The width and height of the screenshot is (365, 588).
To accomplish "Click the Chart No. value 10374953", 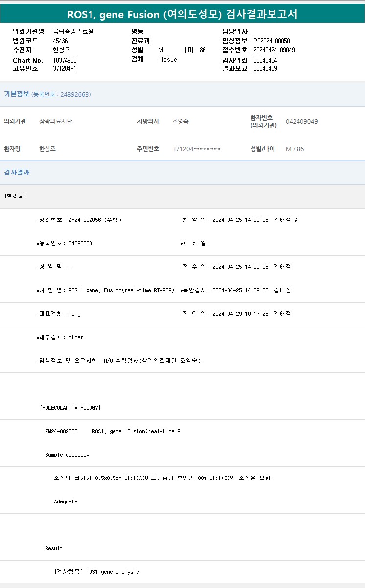I will point(65,60).
